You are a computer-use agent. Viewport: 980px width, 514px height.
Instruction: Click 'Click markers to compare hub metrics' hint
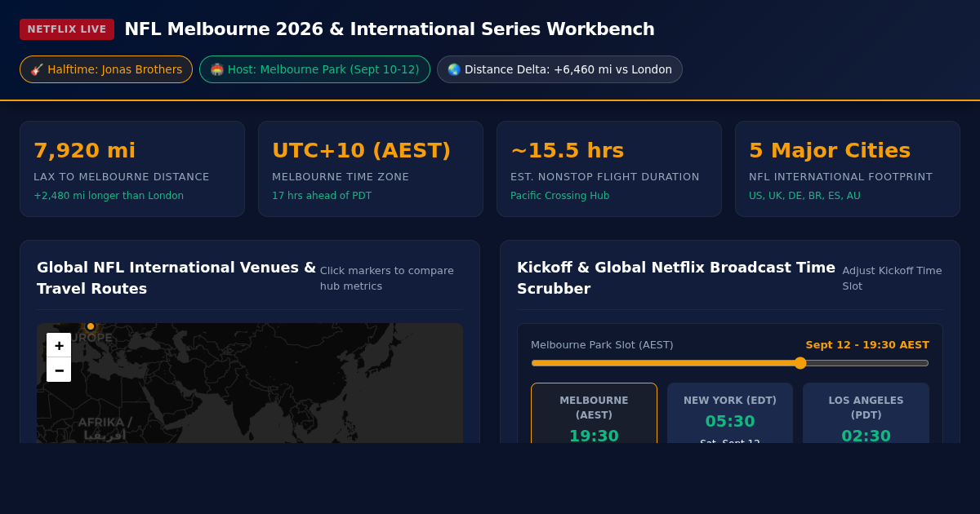pos(387,278)
